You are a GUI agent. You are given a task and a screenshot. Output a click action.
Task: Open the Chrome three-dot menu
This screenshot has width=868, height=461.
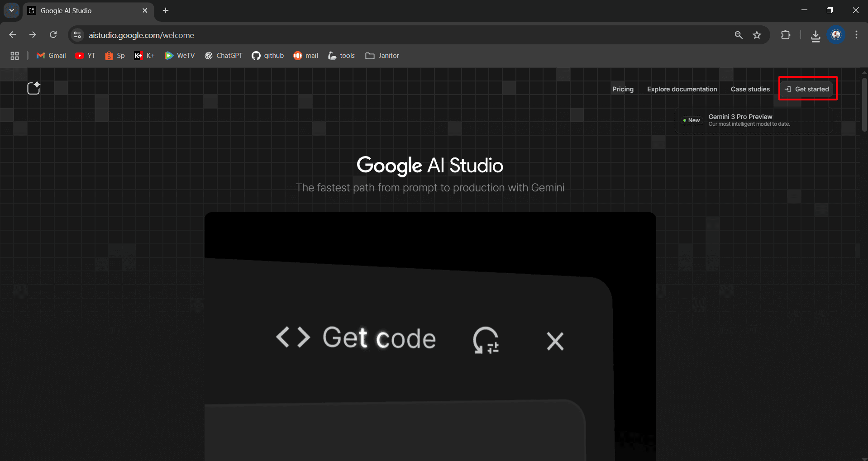[856, 35]
